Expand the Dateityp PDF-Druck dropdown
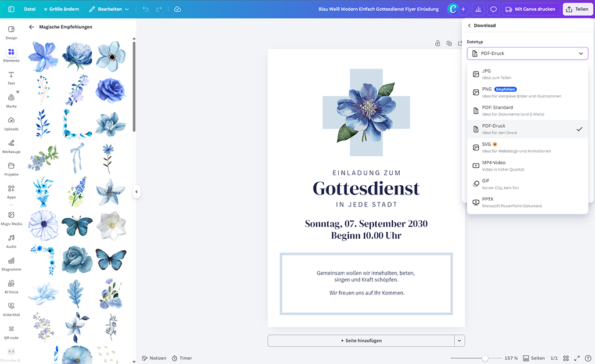Screen dimensions: 595x364 (x=528, y=53)
